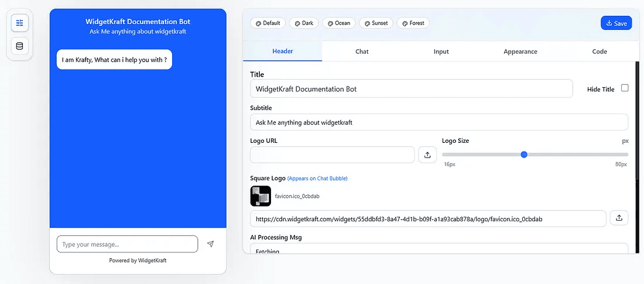Click the 'I am Krafty' chat bubble
This screenshot has width=644, height=284.
tap(114, 60)
